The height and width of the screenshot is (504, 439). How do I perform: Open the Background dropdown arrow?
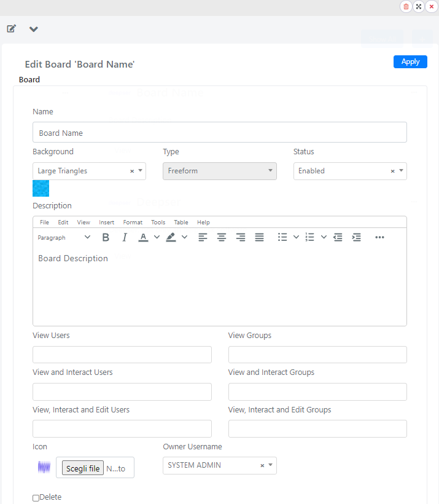(x=141, y=171)
